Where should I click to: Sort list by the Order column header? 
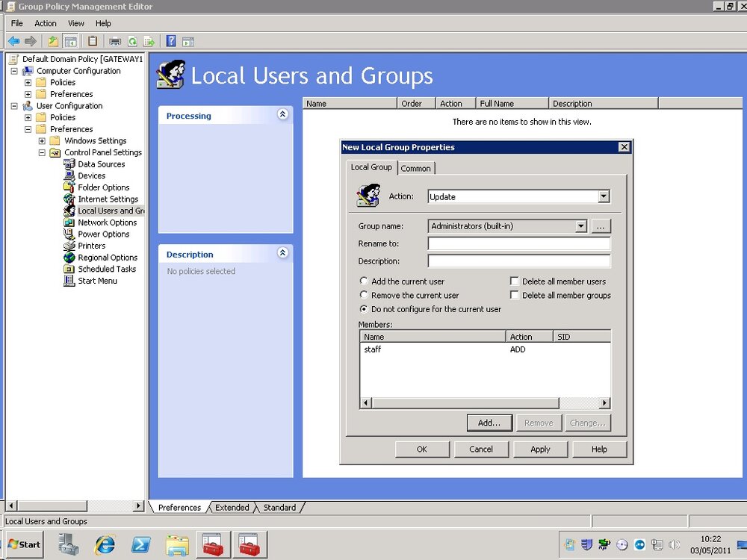[x=416, y=103]
